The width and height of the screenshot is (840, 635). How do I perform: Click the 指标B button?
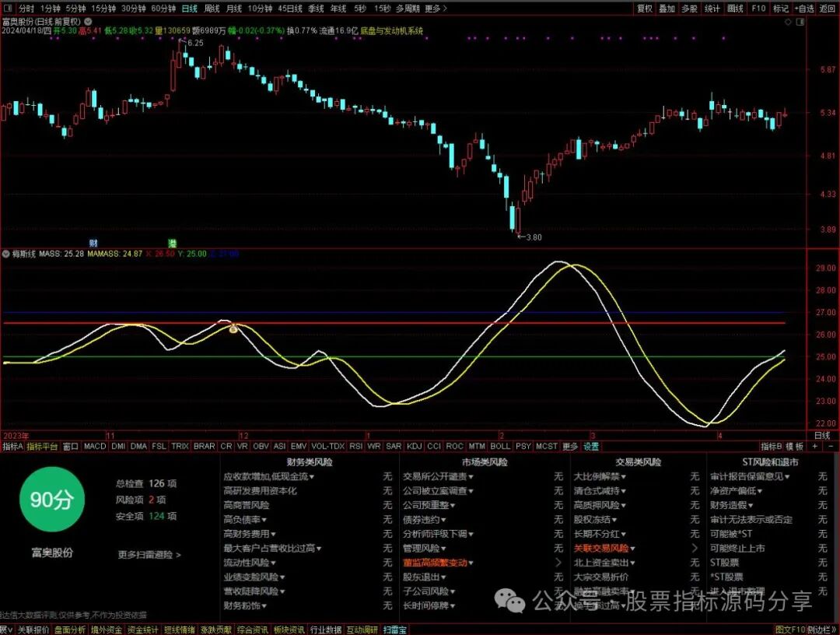[772, 447]
